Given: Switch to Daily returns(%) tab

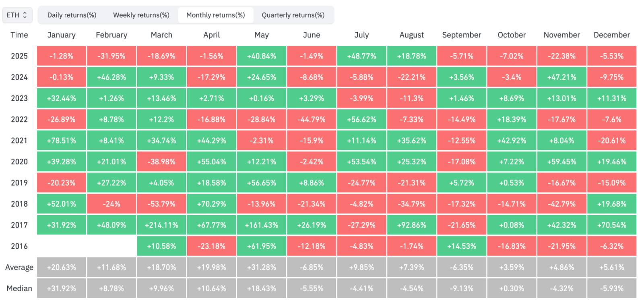Looking at the screenshot, I should click(x=72, y=15).
